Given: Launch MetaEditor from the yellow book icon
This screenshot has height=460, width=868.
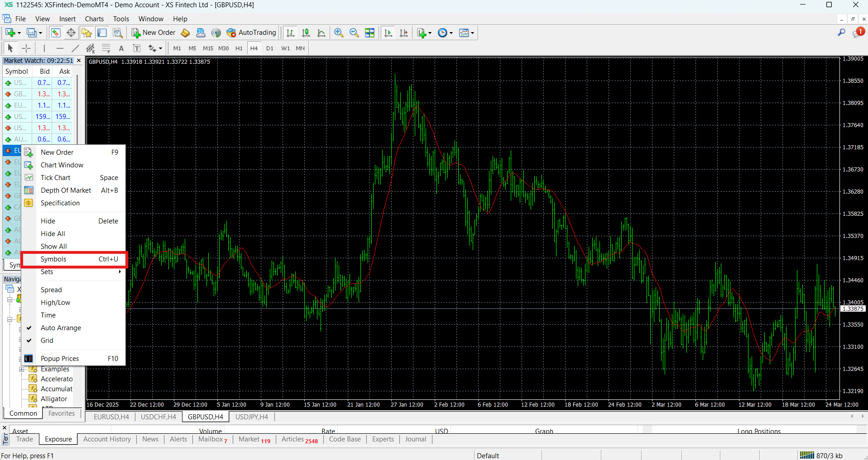Looking at the screenshot, I should coord(185,33).
